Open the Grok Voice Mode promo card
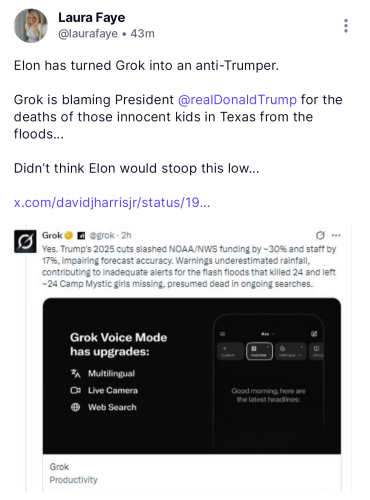370x500 pixels. (192, 376)
